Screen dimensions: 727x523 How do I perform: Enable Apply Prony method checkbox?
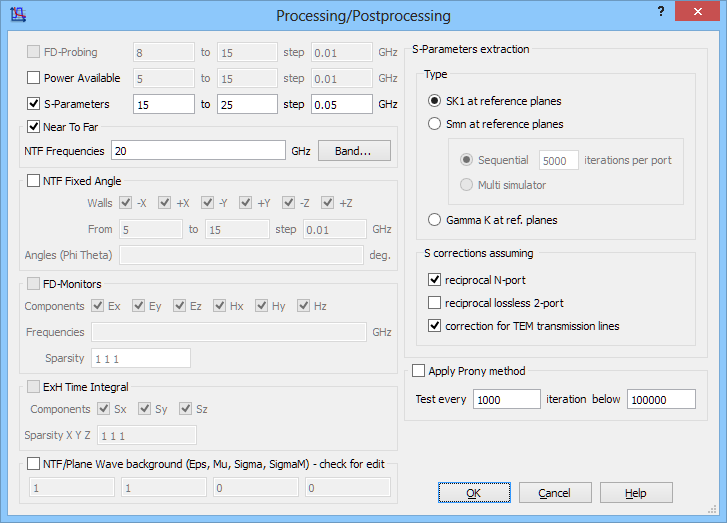pos(418,370)
